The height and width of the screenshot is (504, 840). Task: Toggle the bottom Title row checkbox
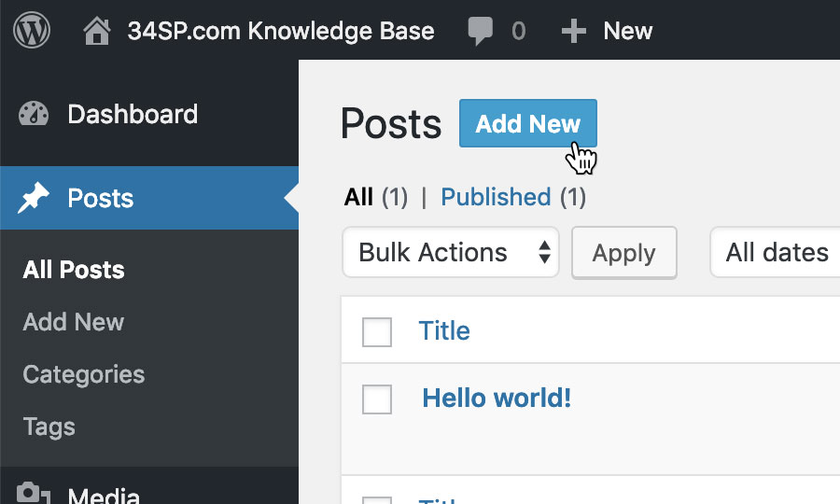(x=377, y=500)
